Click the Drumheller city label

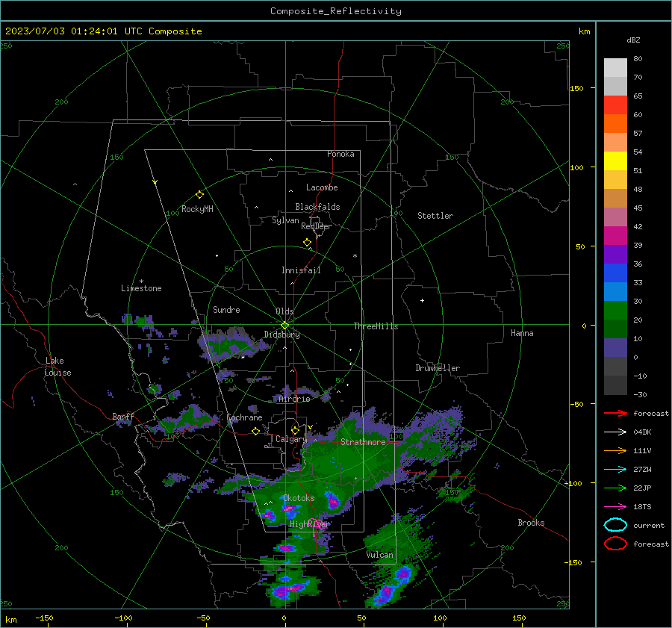coord(438,368)
